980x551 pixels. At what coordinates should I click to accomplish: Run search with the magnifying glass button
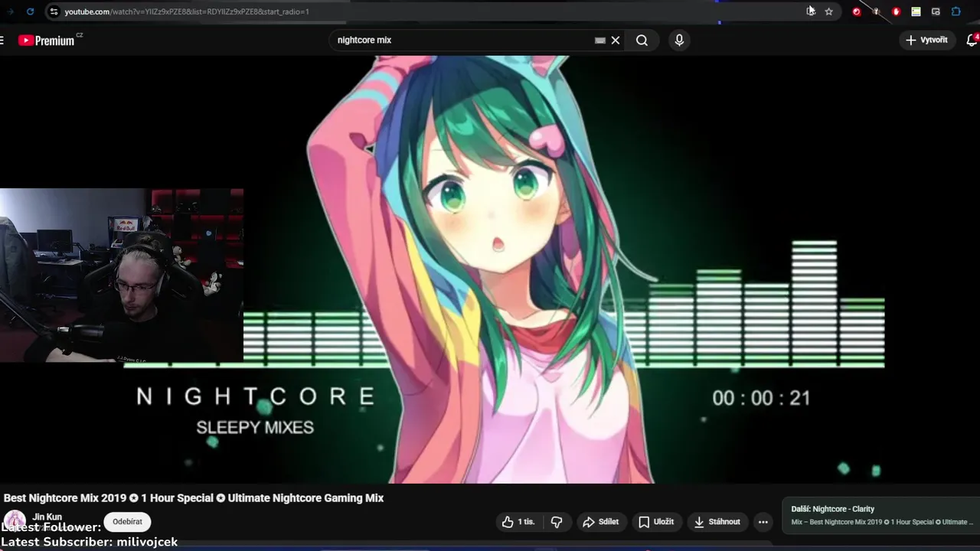pos(642,40)
